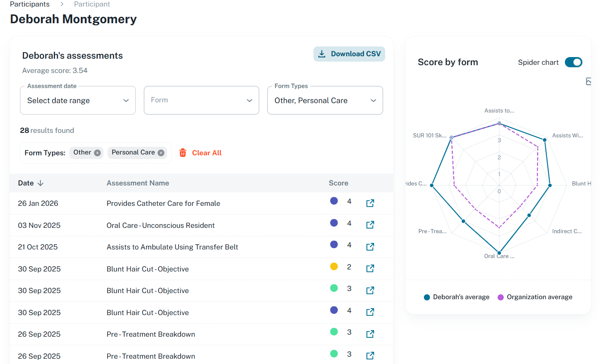604x364 pixels.
Task: Toggle Deborah's average legend series
Action: 456,297
